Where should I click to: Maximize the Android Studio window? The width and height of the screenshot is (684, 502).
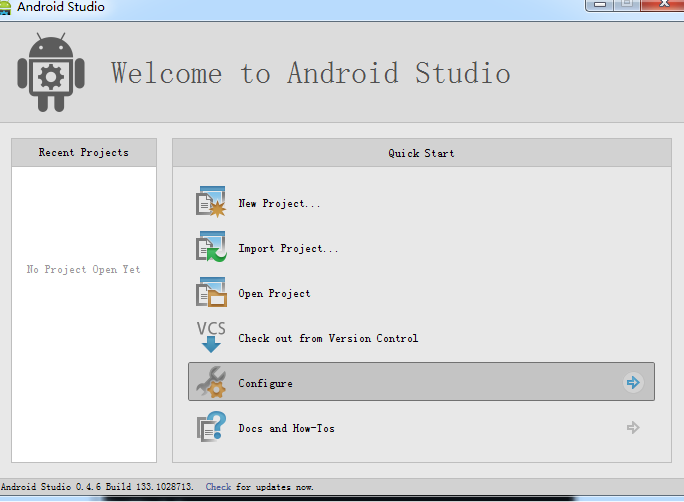tap(627, 4)
